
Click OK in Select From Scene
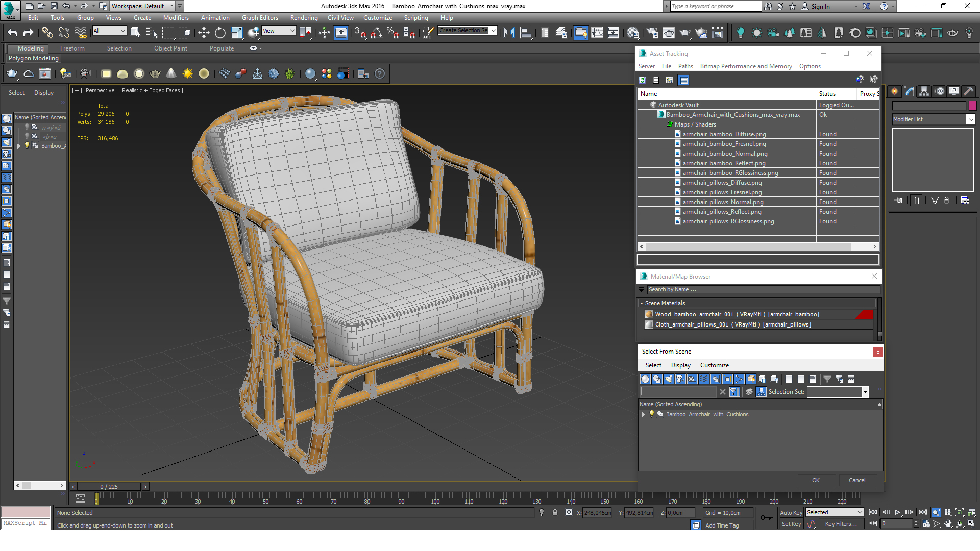(816, 480)
